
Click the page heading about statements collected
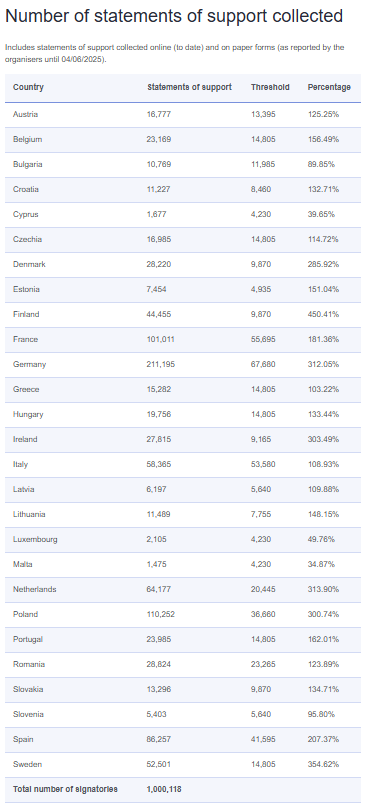tap(174, 16)
